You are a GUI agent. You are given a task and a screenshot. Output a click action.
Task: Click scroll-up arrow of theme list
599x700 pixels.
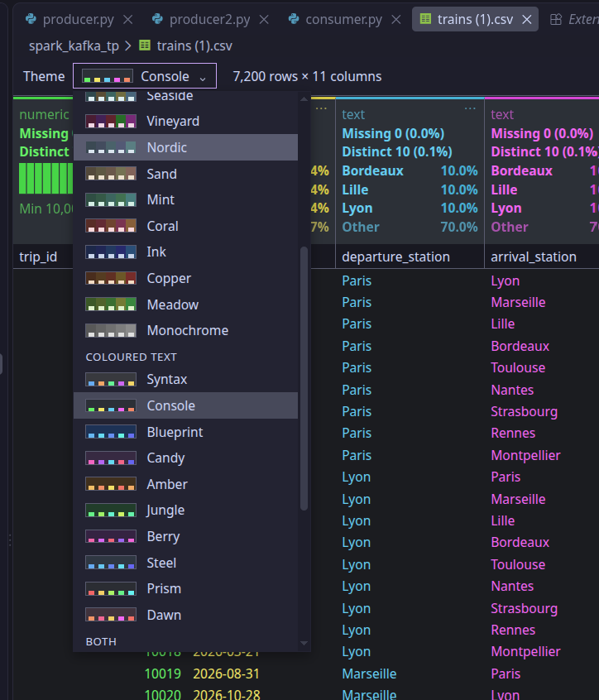[304, 98]
